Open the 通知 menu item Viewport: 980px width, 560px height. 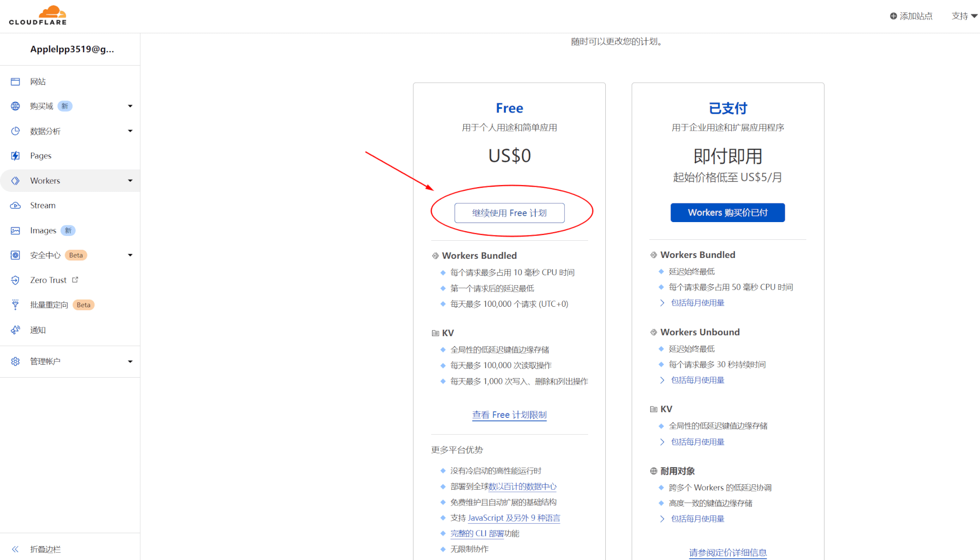click(x=70, y=330)
